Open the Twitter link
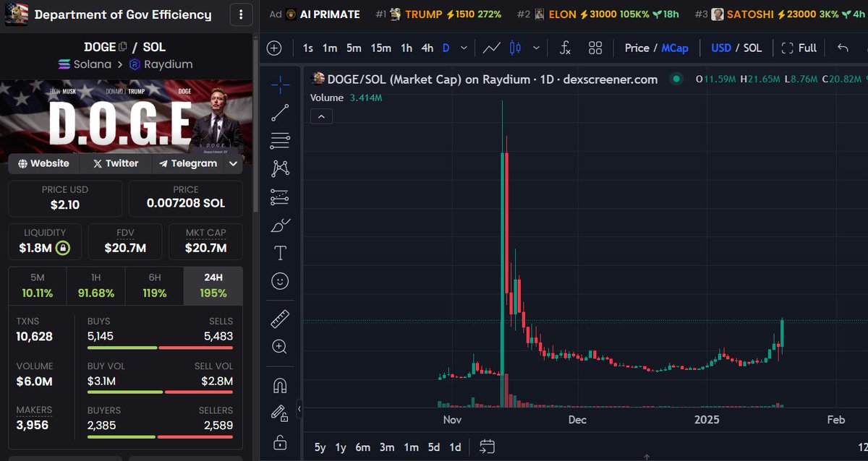The height and width of the screenshot is (461, 868). tap(116, 163)
